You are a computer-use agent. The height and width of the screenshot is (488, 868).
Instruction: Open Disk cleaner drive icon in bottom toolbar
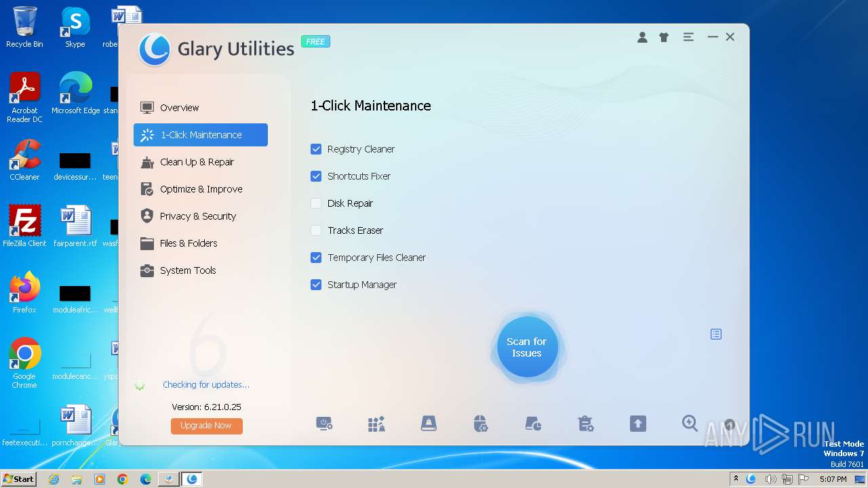click(429, 424)
